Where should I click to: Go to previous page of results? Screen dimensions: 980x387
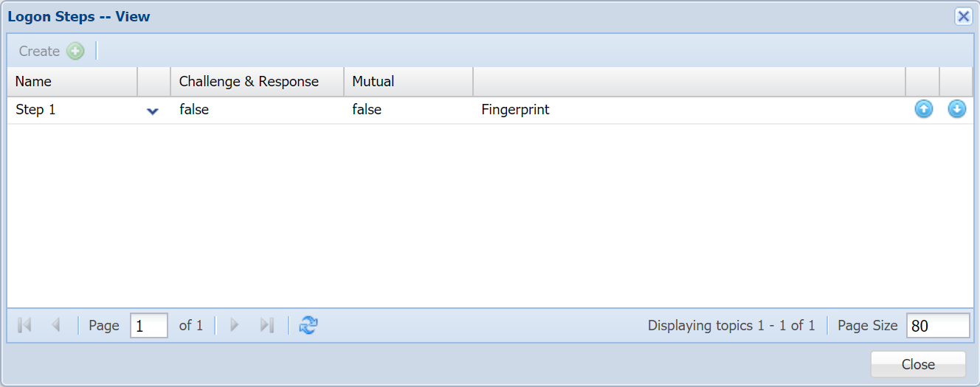click(x=55, y=325)
